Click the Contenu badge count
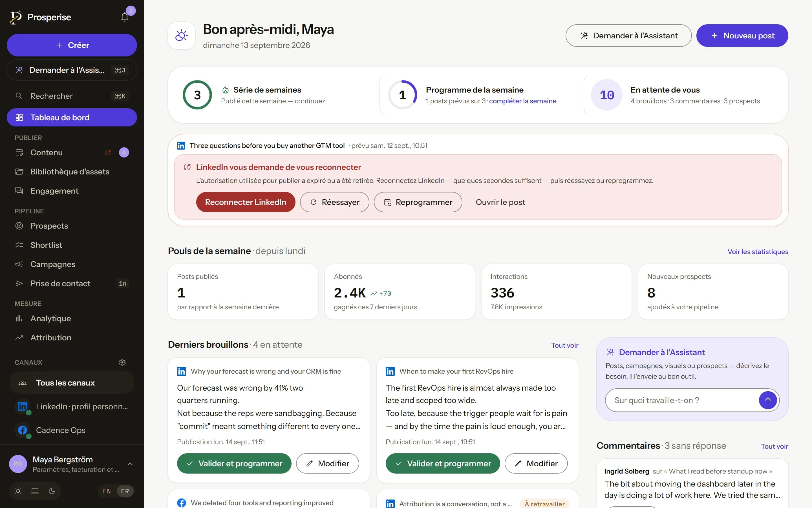Screen dimensions: 812x508 pyautogui.click(x=124, y=152)
